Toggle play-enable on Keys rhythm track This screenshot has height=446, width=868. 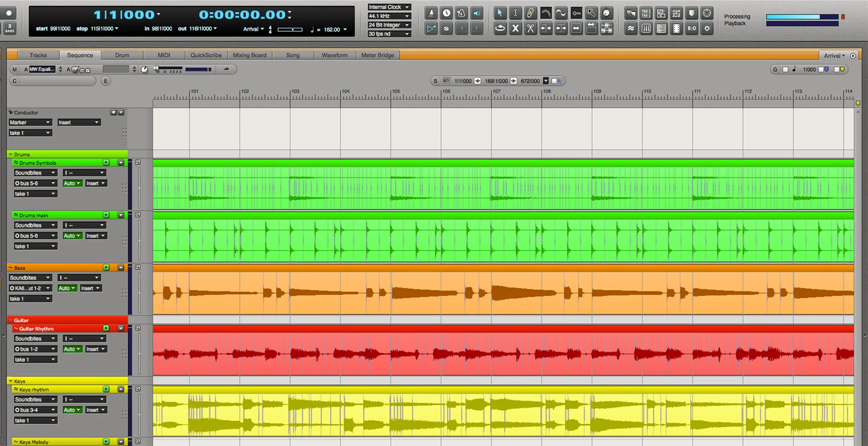click(106, 389)
